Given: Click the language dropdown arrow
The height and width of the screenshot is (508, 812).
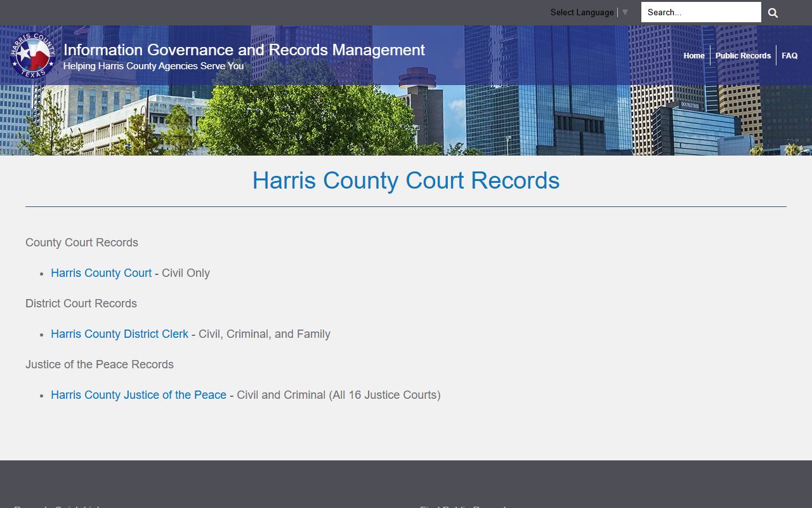Looking at the screenshot, I should [625, 12].
